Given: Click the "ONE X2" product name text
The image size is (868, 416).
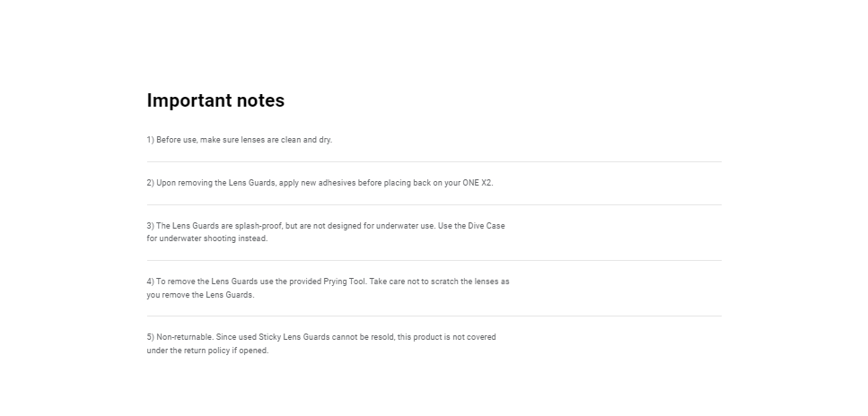Looking at the screenshot, I should (477, 183).
